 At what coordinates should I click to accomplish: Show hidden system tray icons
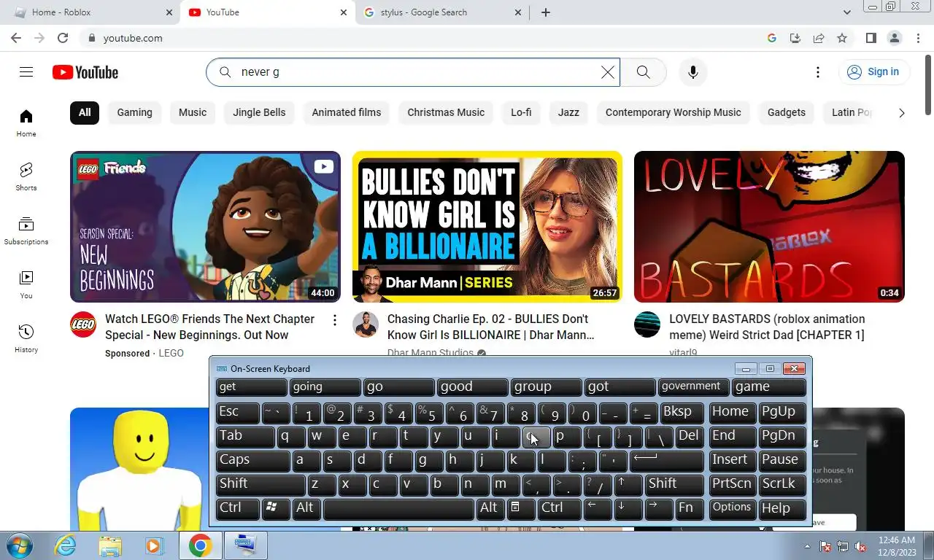tap(807, 546)
